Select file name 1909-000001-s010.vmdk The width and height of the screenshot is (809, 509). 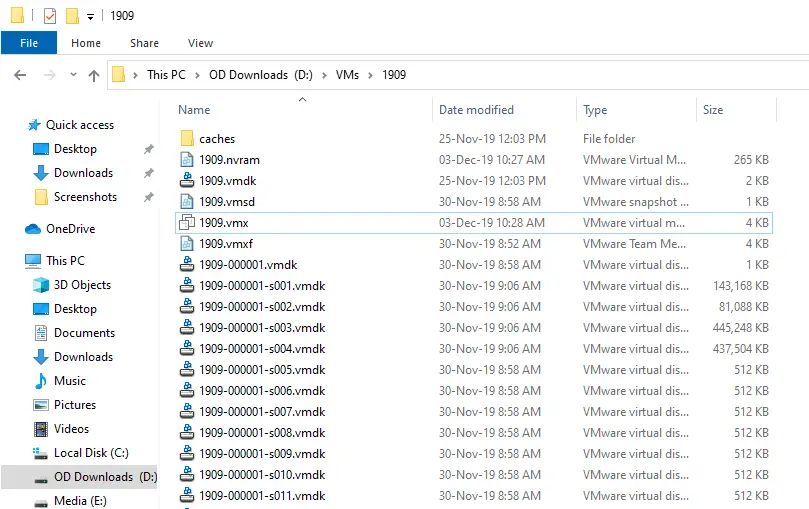(262, 475)
